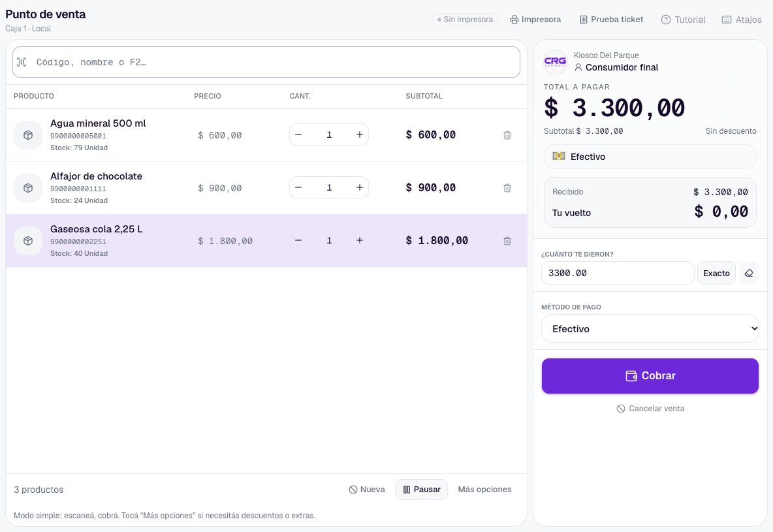Viewport: 773px width, 532px height.
Task: Click barcode 9900000001111
Action: coord(78,189)
